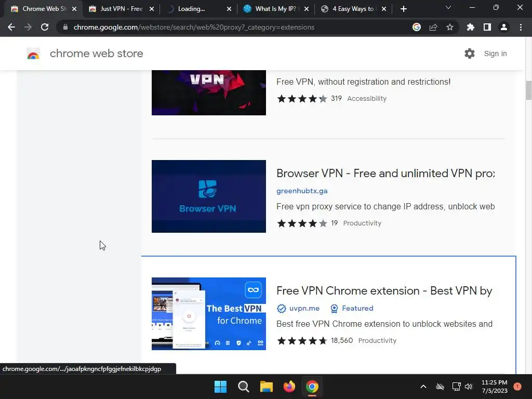
Task: Share this page icon
Action: [x=433, y=27]
